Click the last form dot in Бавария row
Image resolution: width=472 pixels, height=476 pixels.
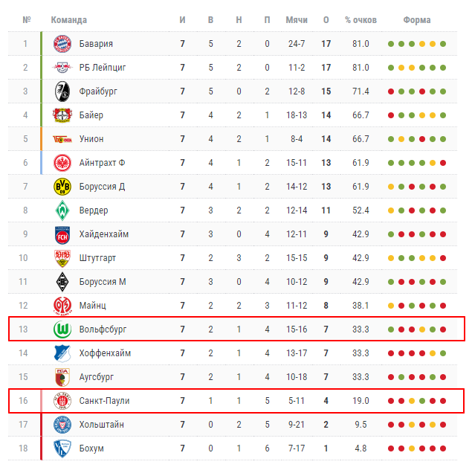pos(443,44)
